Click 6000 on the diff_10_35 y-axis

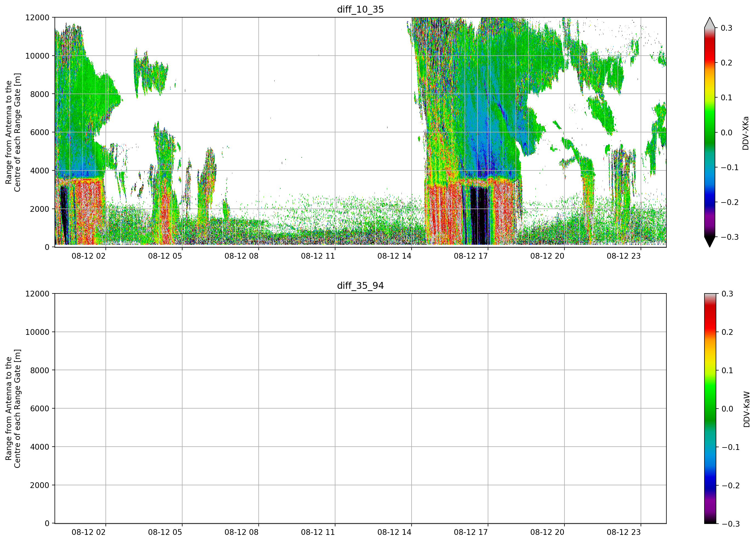click(40, 132)
